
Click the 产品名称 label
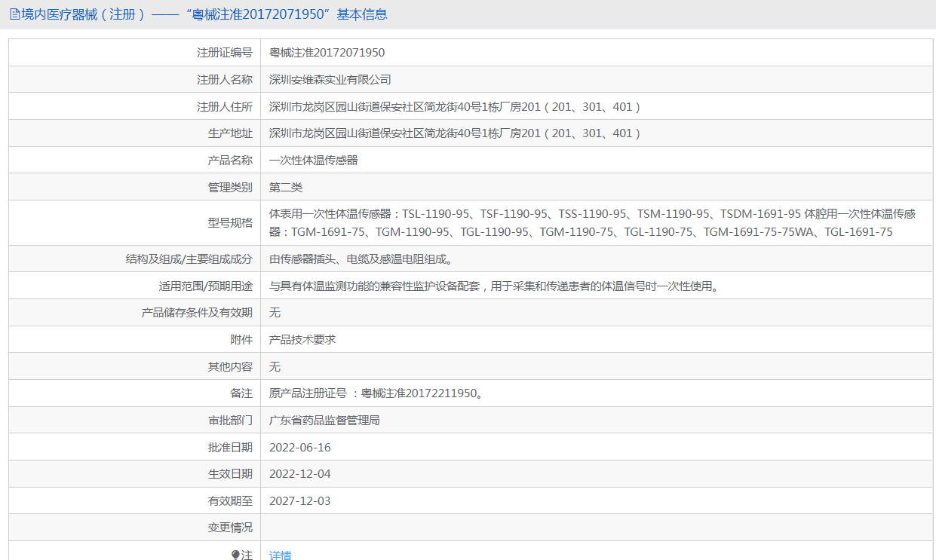pyautogui.click(x=230, y=161)
